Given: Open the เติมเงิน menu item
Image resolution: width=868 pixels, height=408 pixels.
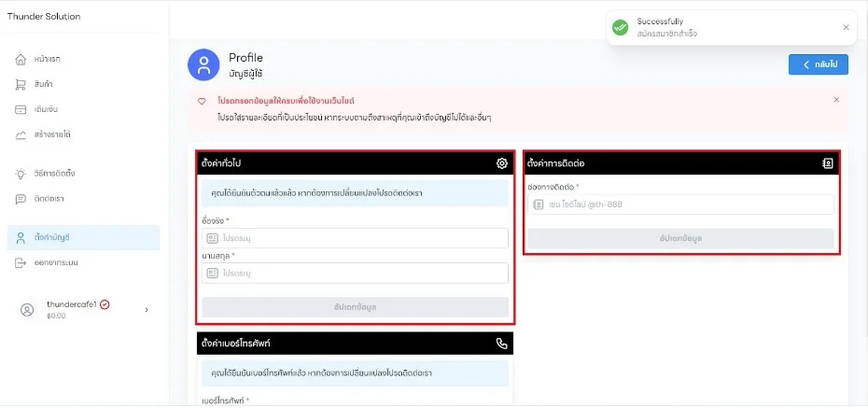Looking at the screenshot, I should (83, 109).
